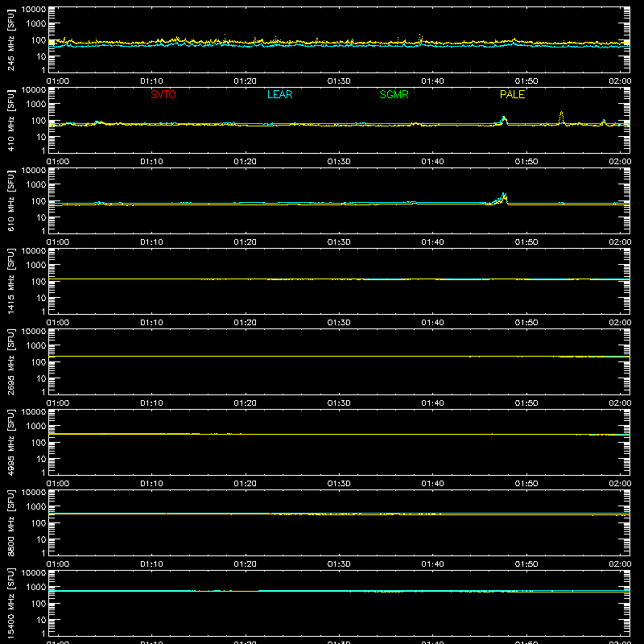644x644 pixels.
Task: Select the 2695 MHz [SFU] axis label
Action: 11,361
